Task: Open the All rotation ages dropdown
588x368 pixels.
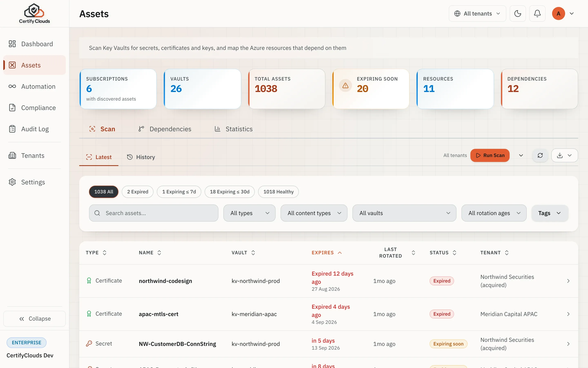Action: 494,213
